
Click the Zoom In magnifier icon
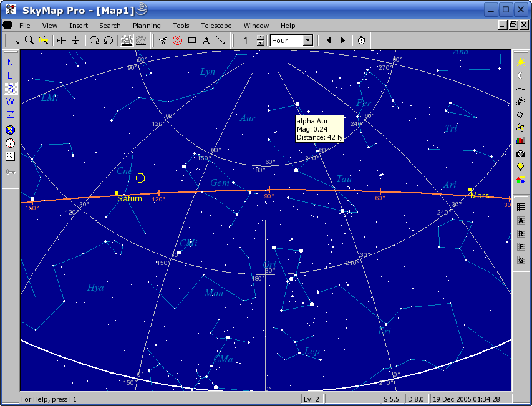tap(14, 41)
